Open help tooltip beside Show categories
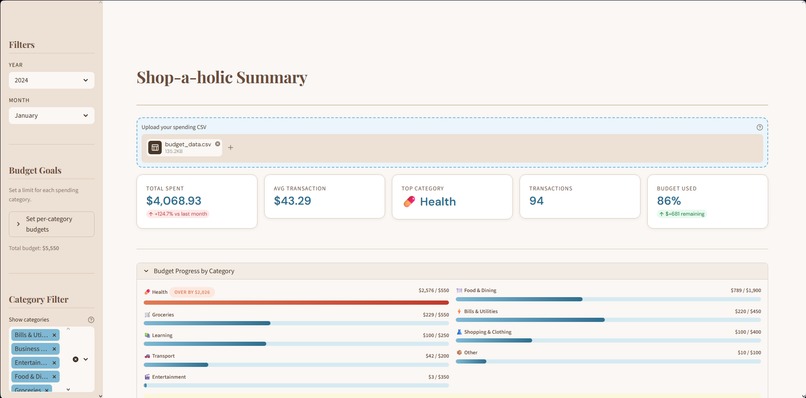 [x=91, y=319]
